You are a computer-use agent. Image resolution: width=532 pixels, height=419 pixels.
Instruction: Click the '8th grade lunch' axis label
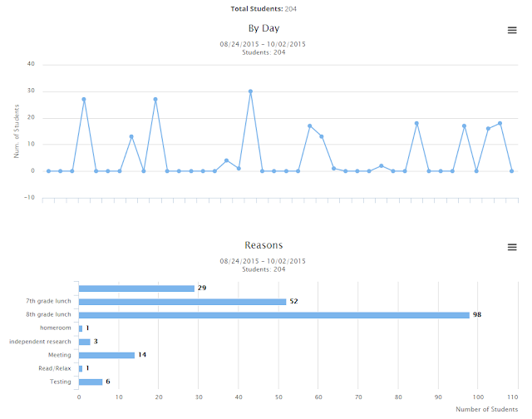(x=48, y=314)
